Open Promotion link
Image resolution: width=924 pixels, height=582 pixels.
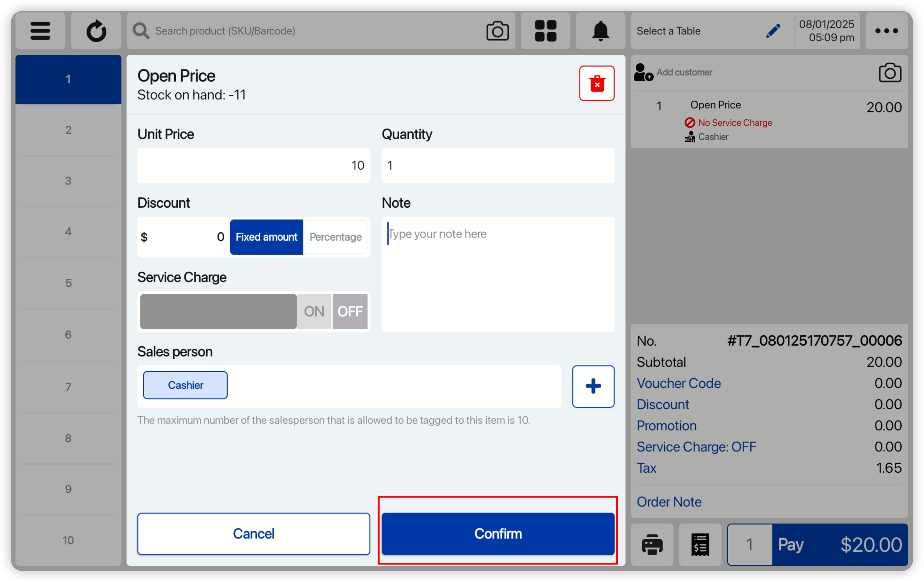(x=666, y=426)
